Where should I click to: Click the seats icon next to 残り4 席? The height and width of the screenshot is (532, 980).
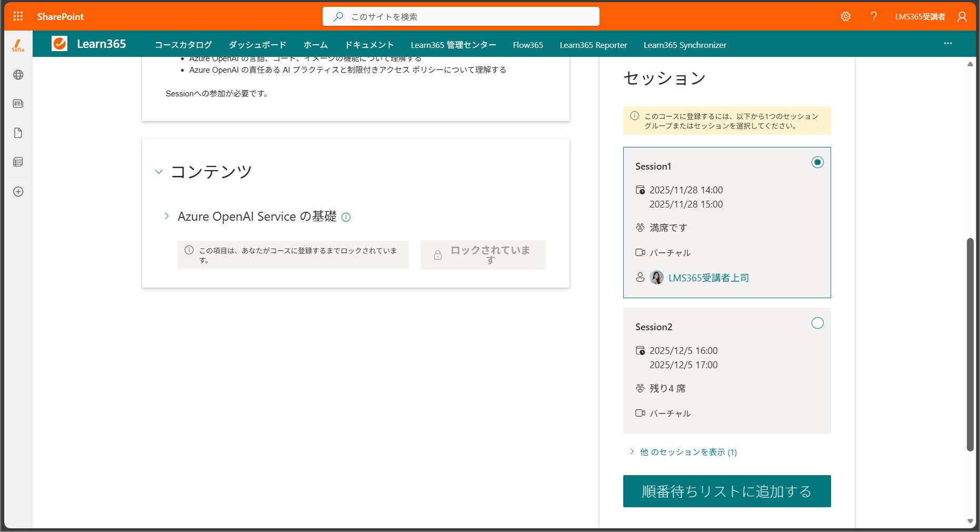640,388
